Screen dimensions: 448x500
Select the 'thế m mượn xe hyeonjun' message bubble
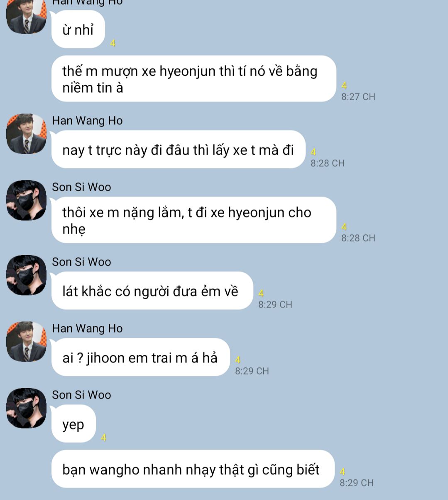(193, 79)
